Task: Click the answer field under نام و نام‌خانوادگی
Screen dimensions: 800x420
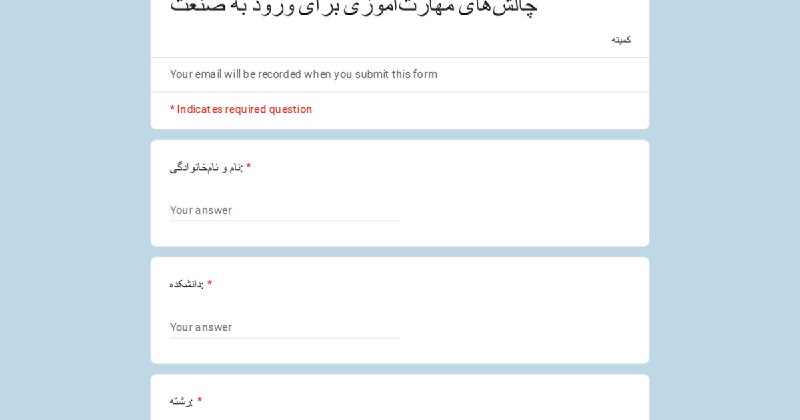Action: coord(284,210)
